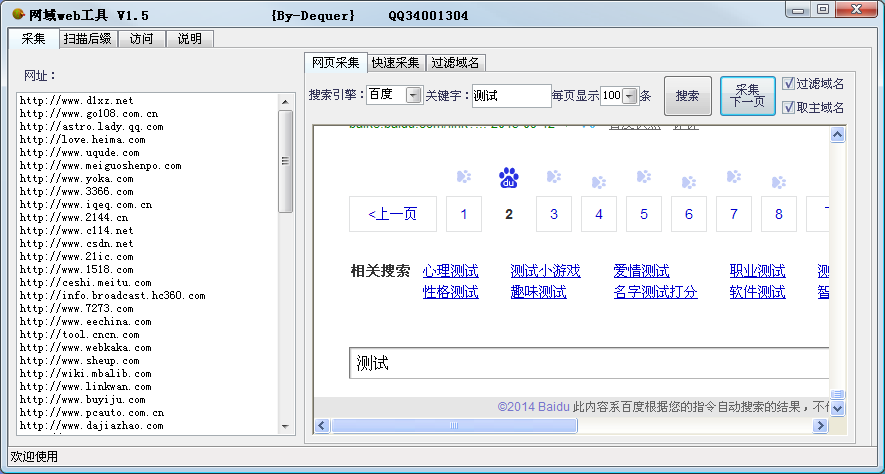Select URL http://ceshi.meitu.com

point(85,282)
